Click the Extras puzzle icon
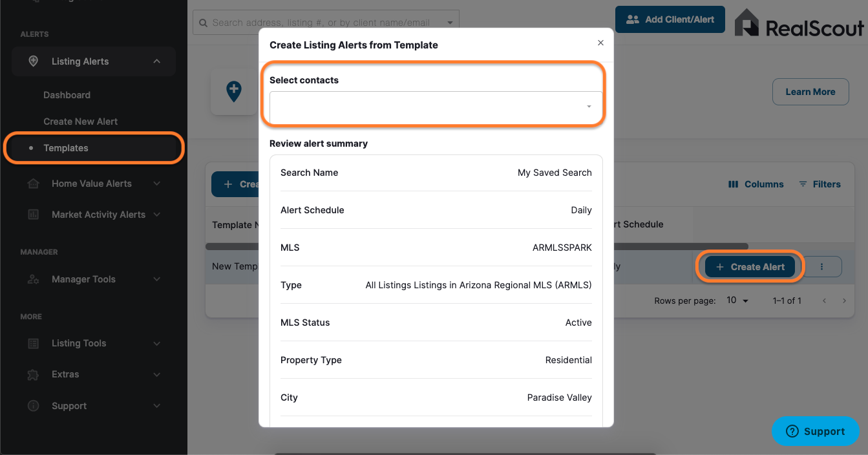Viewport: 868px width, 455px height. [34, 374]
